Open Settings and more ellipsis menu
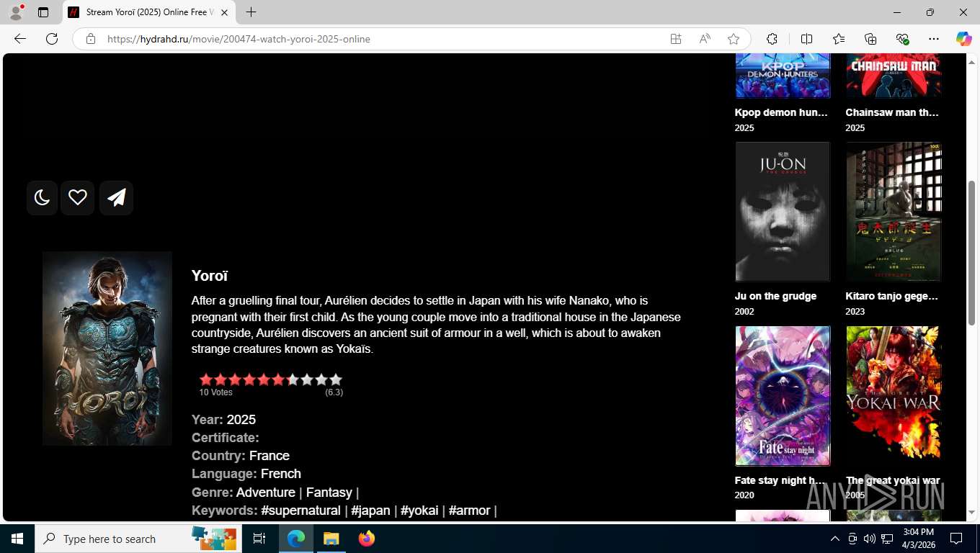The image size is (980, 553). pos(934,39)
